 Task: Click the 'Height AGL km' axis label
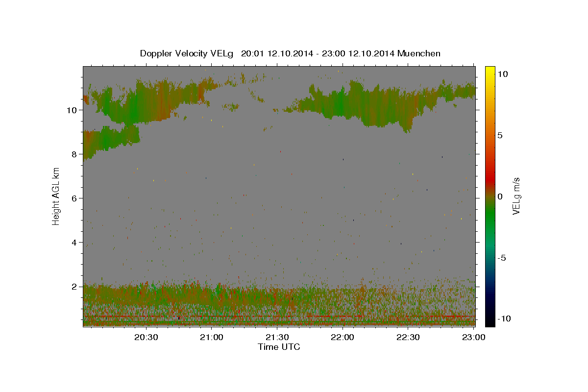pos(56,196)
